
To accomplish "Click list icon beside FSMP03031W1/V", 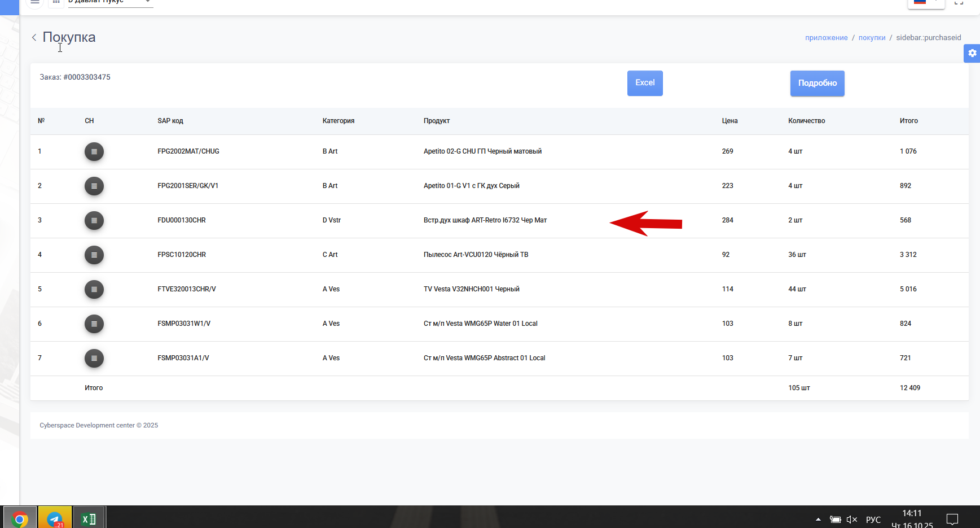I will (x=94, y=324).
